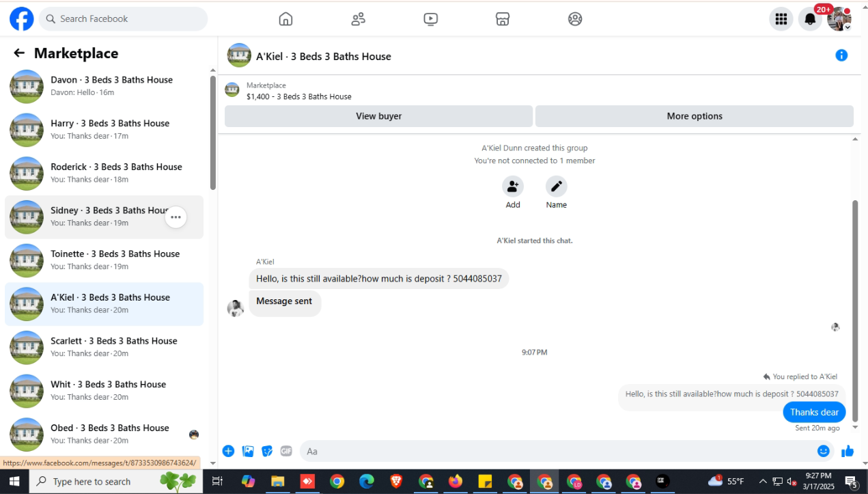Image resolution: width=868 pixels, height=494 pixels.
Task: Select Scarlett's 3 Beds 3 Baths House chat
Action: (x=104, y=348)
